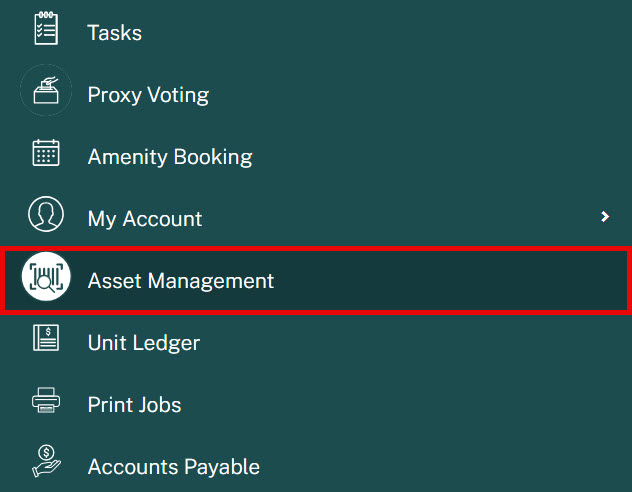Image resolution: width=632 pixels, height=492 pixels.
Task: Select the My Account text label
Action: click(145, 219)
